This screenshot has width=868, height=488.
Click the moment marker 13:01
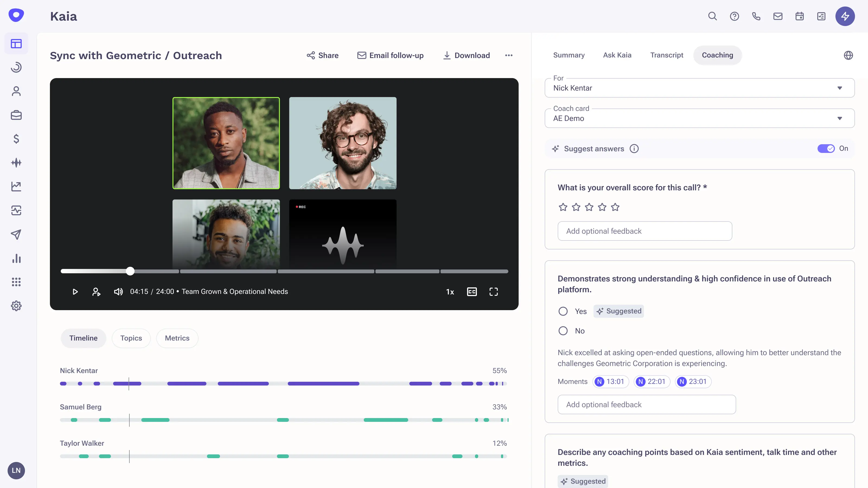(611, 381)
